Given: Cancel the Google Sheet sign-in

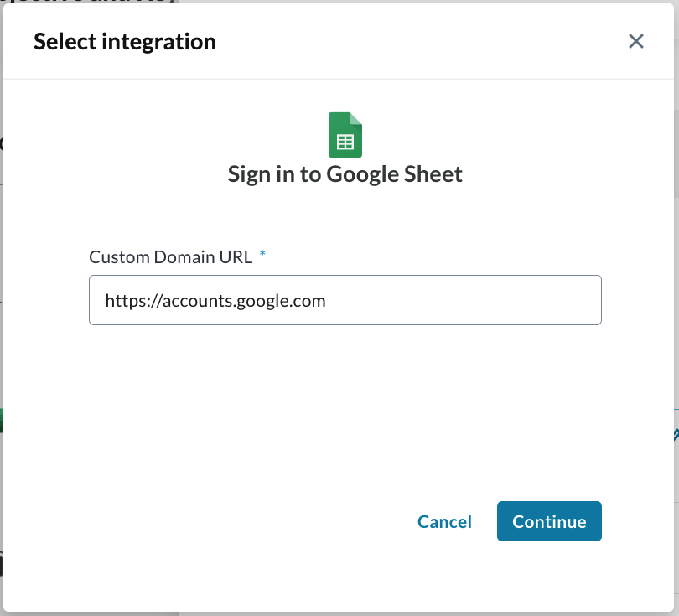Looking at the screenshot, I should click(444, 521).
